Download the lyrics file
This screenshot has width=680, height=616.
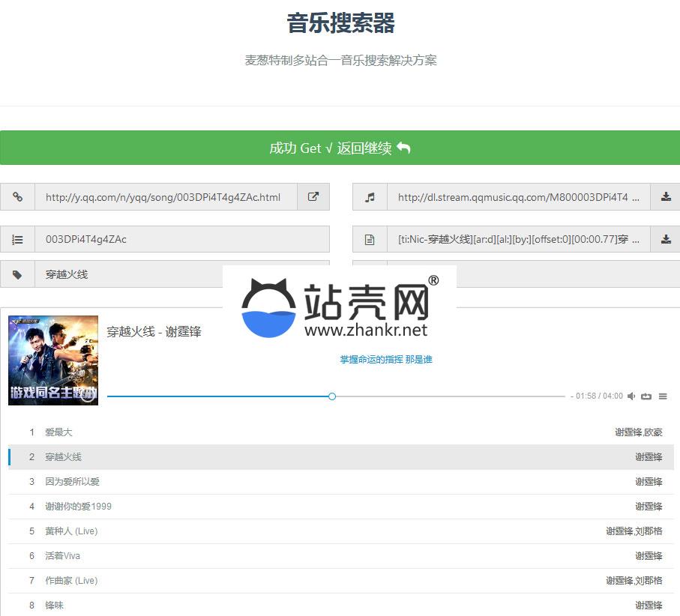[665, 239]
